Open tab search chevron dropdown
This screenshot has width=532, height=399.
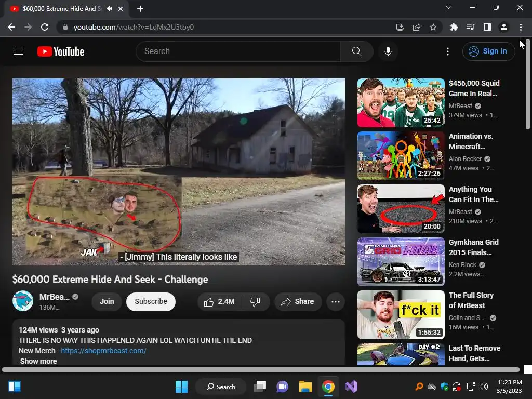coord(448,7)
